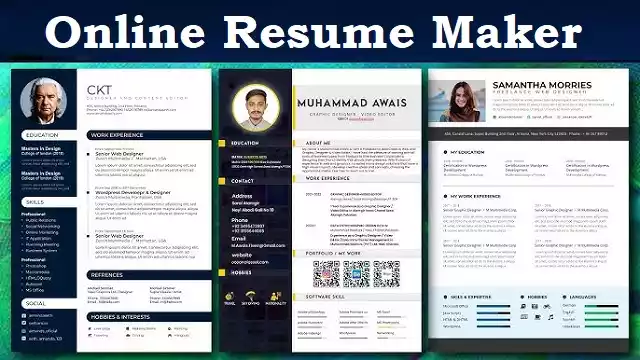Click the dark address strip under Samantha's header

click(529, 133)
